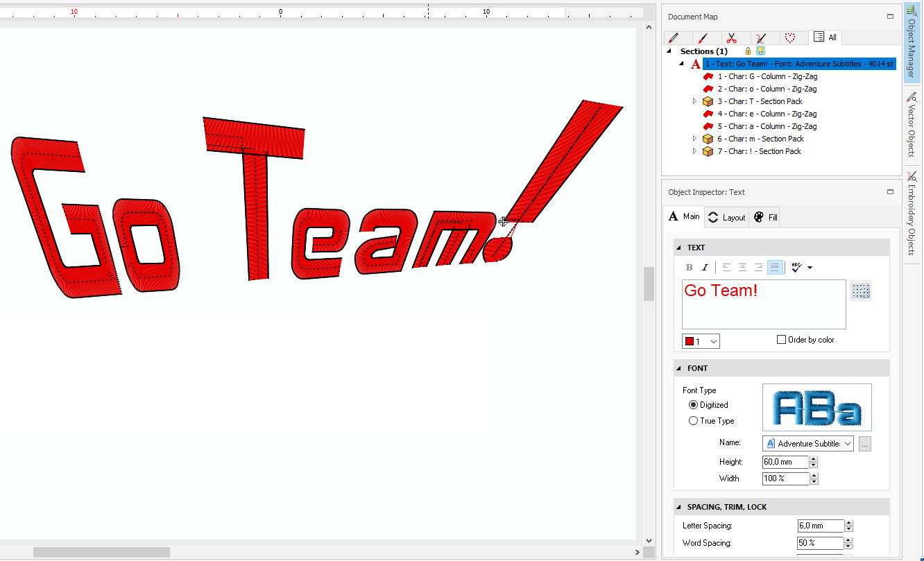924x561 pixels.
Task: Select the dotted heart tab icon
Action: pos(789,38)
